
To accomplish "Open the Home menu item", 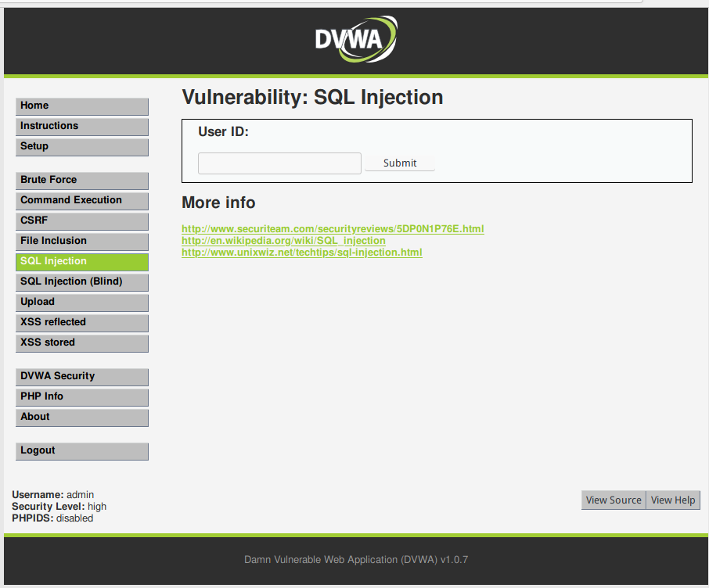I will click(81, 106).
